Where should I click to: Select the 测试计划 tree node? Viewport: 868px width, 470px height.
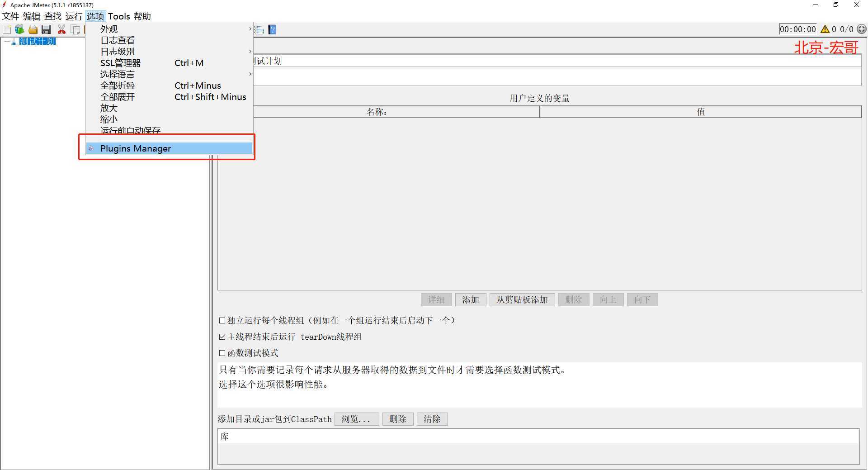pyautogui.click(x=37, y=41)
